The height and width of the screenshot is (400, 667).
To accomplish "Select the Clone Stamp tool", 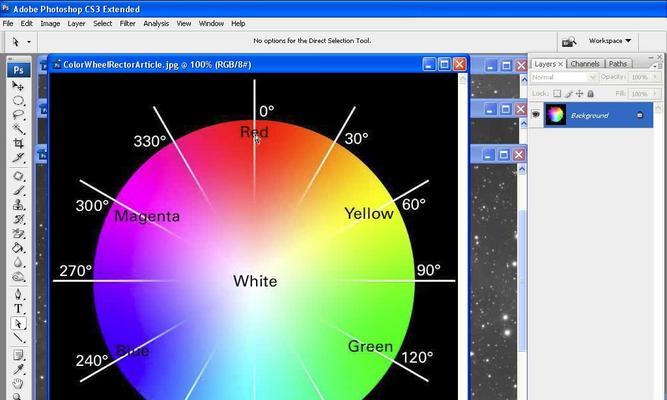I will 18,205.
